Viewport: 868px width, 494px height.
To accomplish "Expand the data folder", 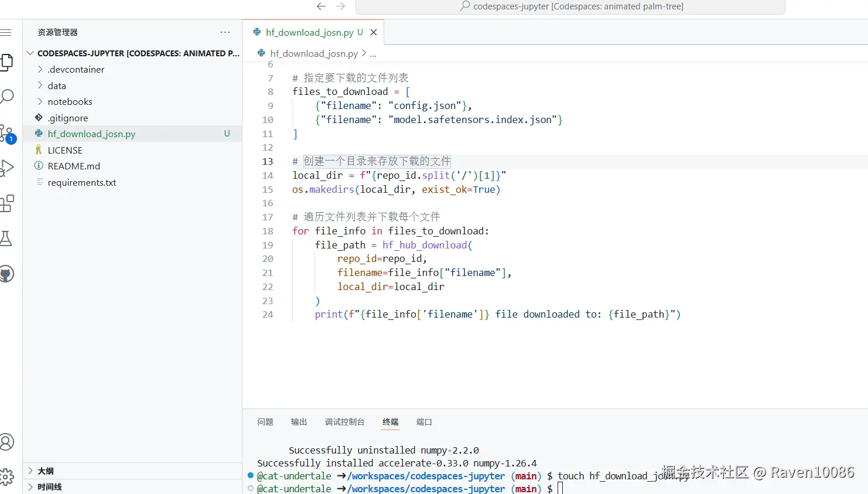I will [x=134, y=86].
